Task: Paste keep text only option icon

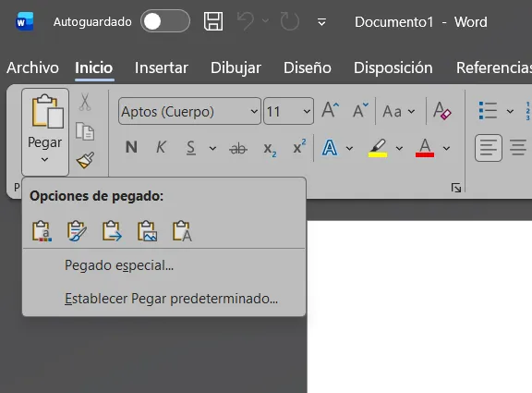Action: [182, 231]
